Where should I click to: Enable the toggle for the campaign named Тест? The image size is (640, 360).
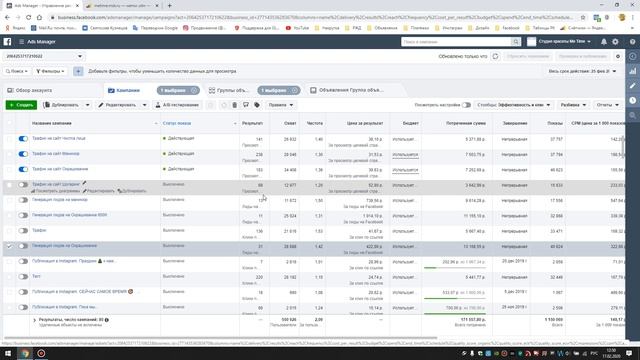tap(23, 276)
